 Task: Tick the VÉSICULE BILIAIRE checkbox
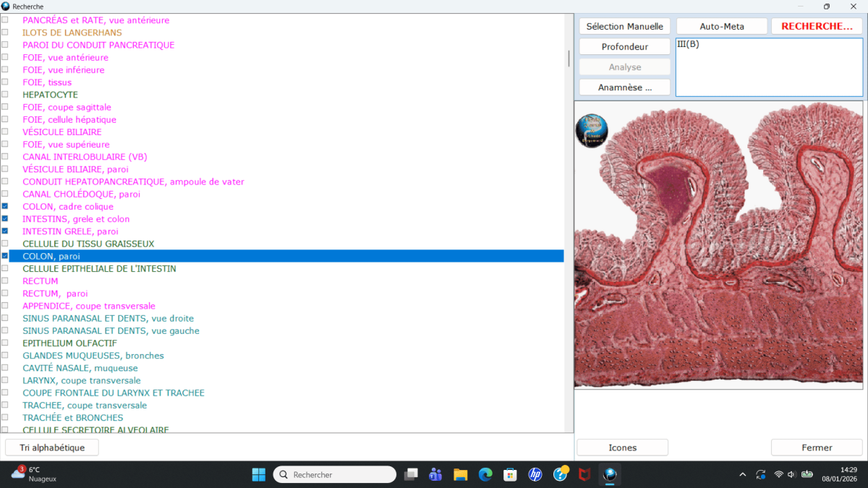click(5, 132)
